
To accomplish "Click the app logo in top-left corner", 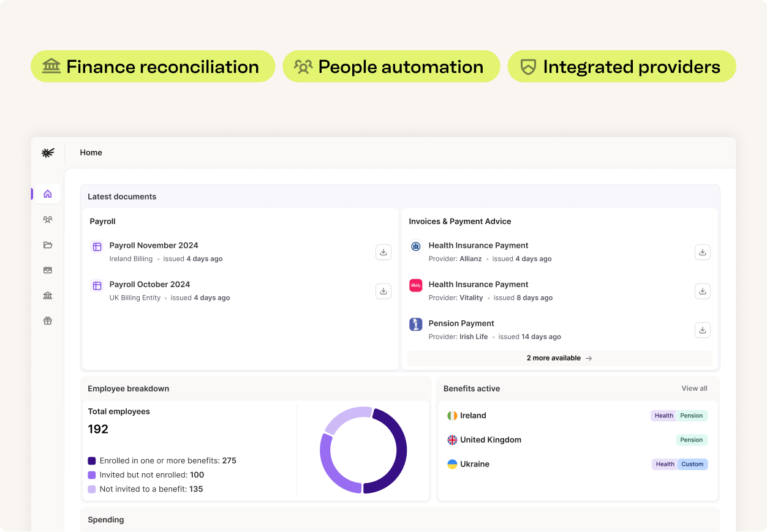I will click(x=48, y=152).
